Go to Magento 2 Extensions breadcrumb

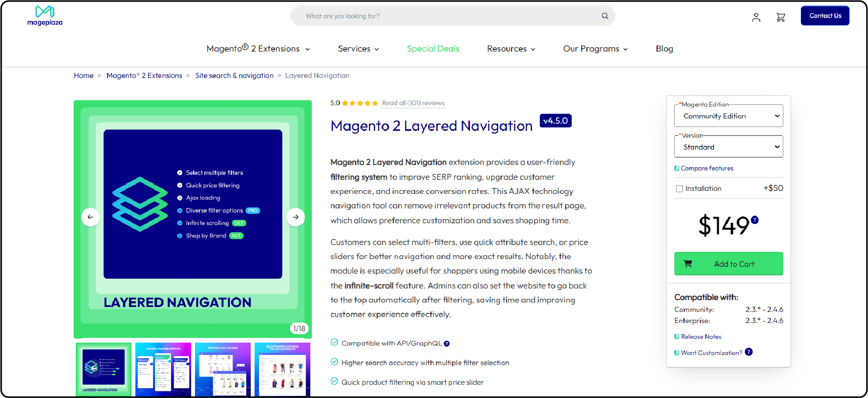[144, 75]
